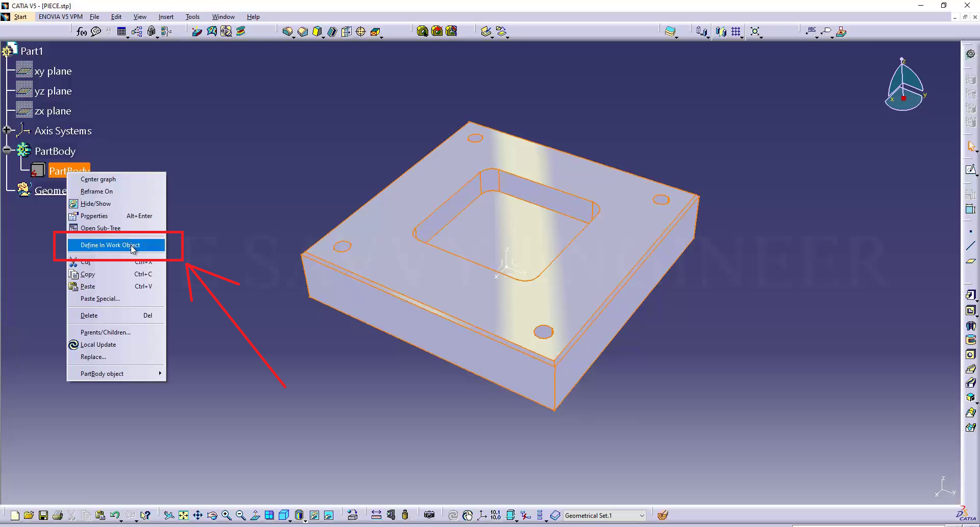Activate the Pan view tool
Viewport: 980px width, 527px height.
coord(198,515)
